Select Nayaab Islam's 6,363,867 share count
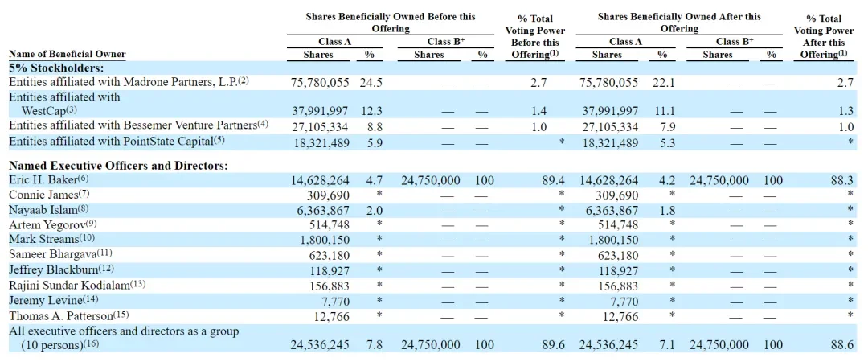This screenshot has width=868, height=362. (x=320, y=210)
